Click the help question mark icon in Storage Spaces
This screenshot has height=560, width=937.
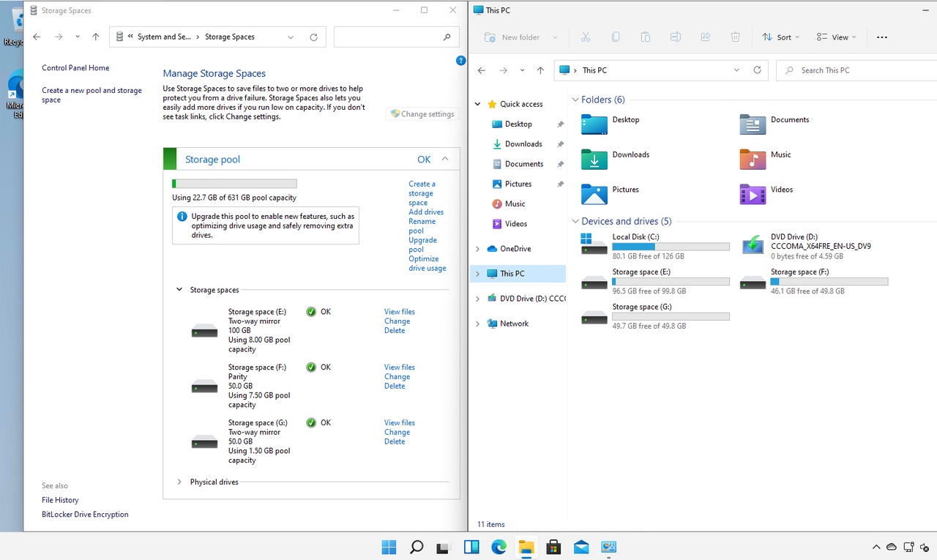(x=460, y=60)
